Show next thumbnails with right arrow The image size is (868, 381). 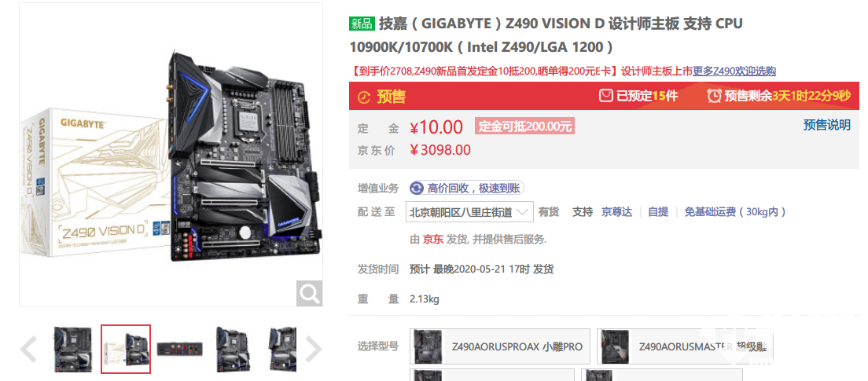[x=314, y=349]
